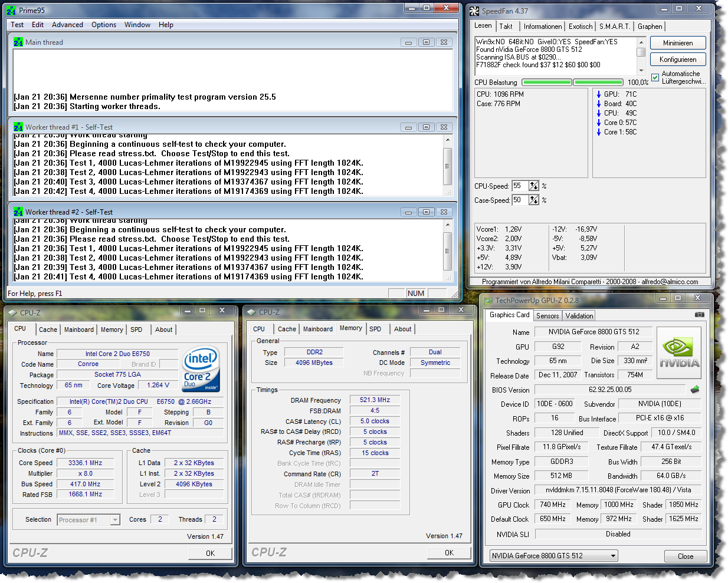Open Cache tab in left CPU-Z window
This screenshot has height=583, width=728.
[48, 330]
